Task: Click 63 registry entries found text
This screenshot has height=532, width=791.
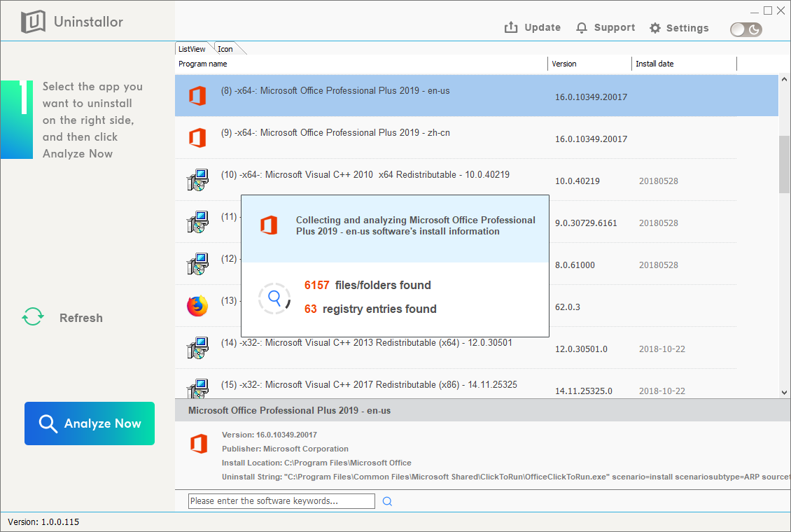Action: (370, 309)
